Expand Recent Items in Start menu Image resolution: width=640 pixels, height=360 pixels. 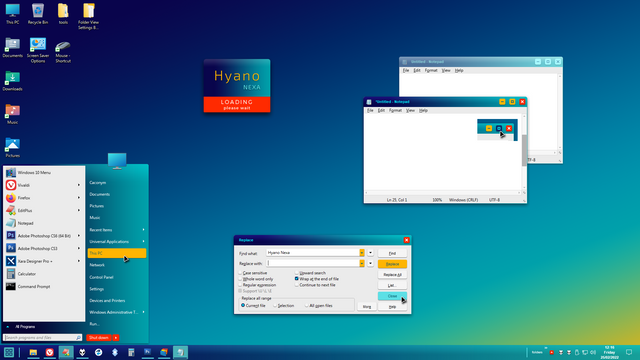pos(116,230)
